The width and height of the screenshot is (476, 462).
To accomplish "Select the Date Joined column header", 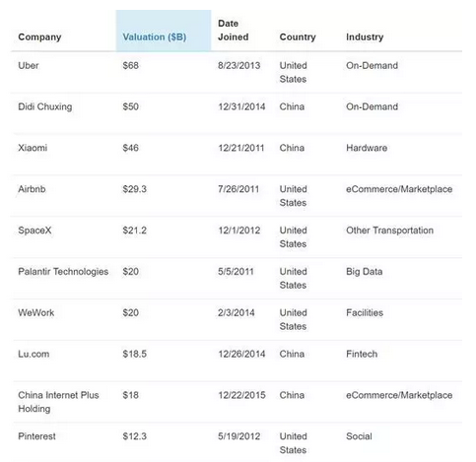I will pos(234,31).
